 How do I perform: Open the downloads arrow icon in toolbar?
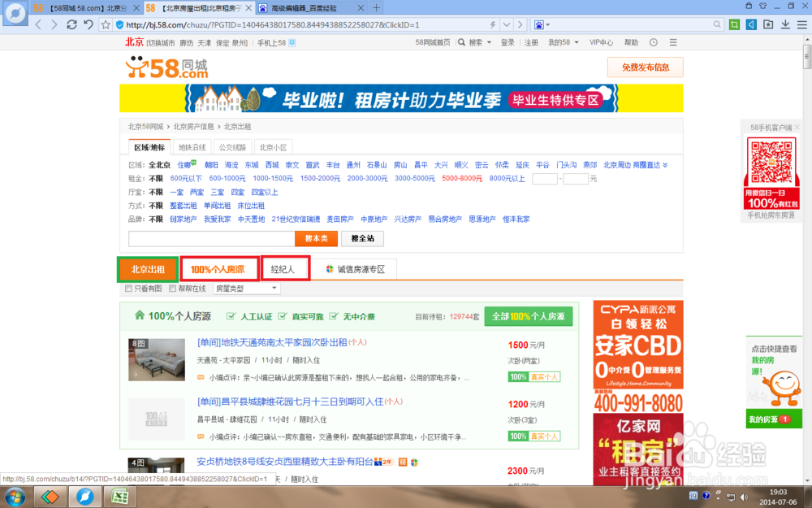coord(785,24)
